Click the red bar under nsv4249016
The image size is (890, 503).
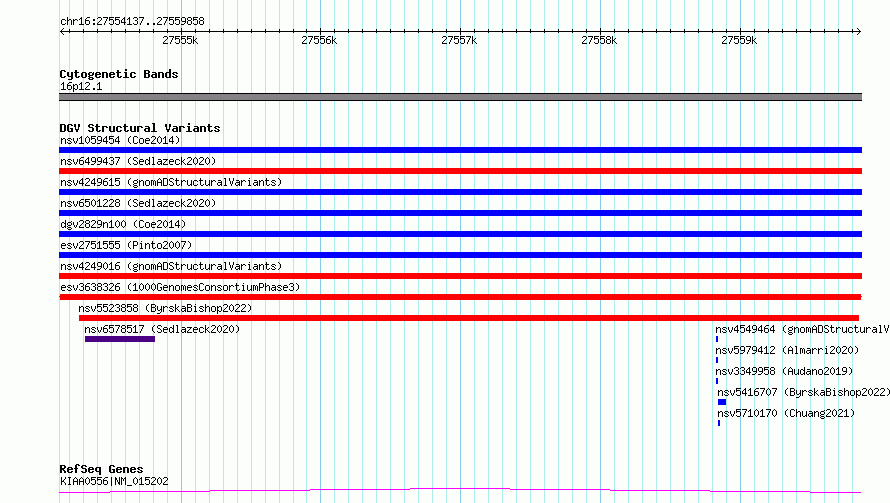point(460,276)
